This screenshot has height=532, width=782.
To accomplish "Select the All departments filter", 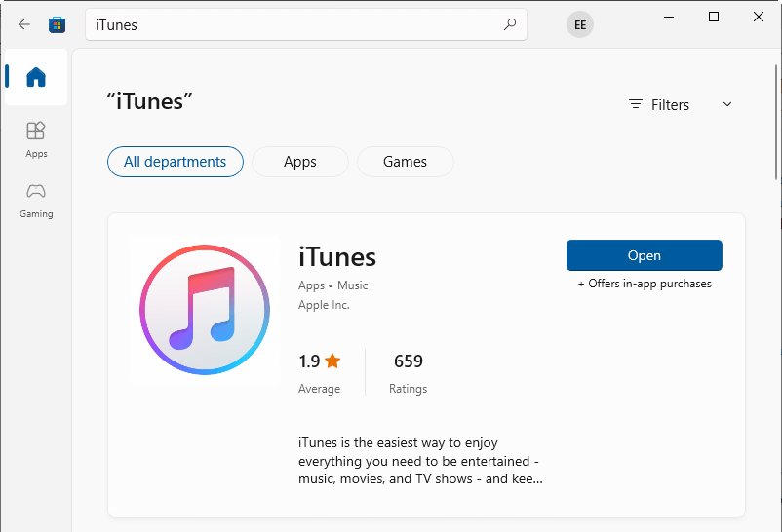I will 176,162.
